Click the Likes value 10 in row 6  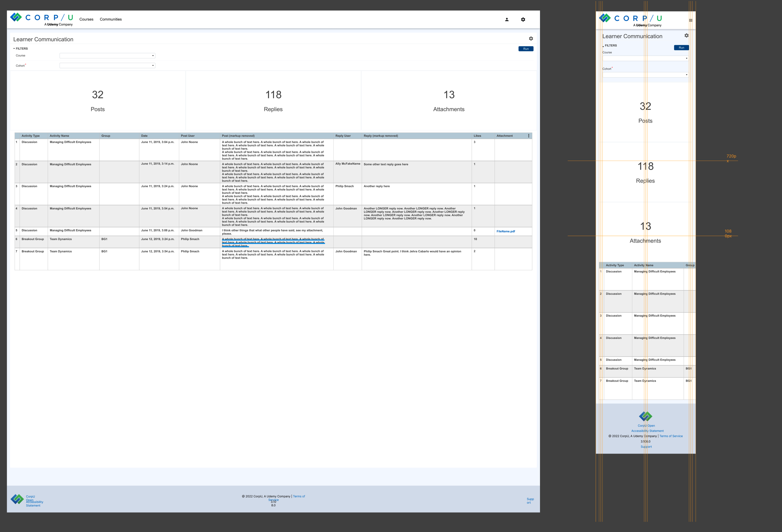coord(475,239)
